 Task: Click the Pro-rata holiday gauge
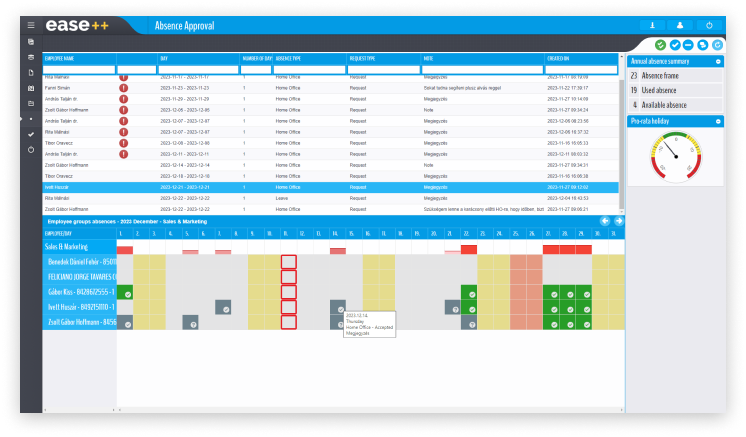point(676,157)
